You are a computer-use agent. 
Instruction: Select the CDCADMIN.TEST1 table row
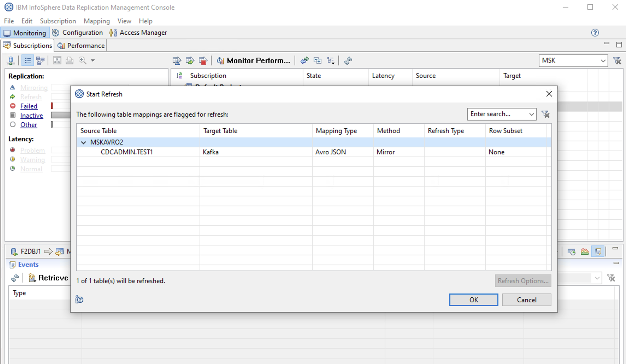point(126,152)
